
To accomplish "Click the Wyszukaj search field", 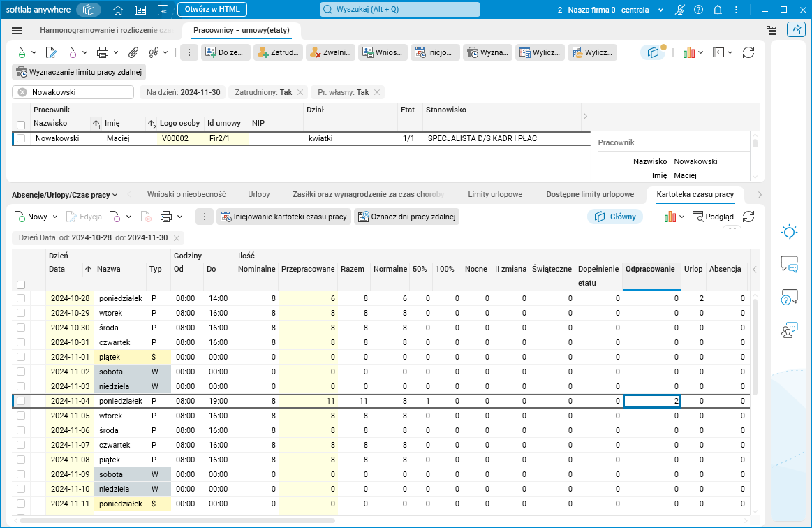I will pyautogui.click(x=400, y=10).
